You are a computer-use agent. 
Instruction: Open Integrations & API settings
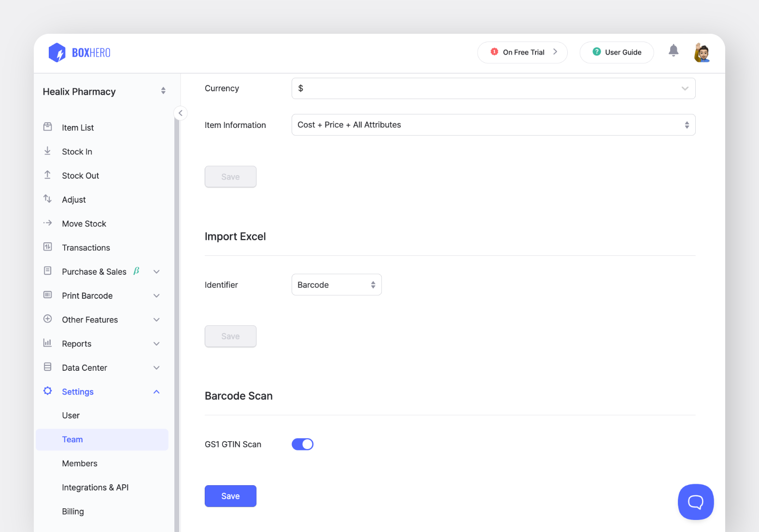pos(95,488)
